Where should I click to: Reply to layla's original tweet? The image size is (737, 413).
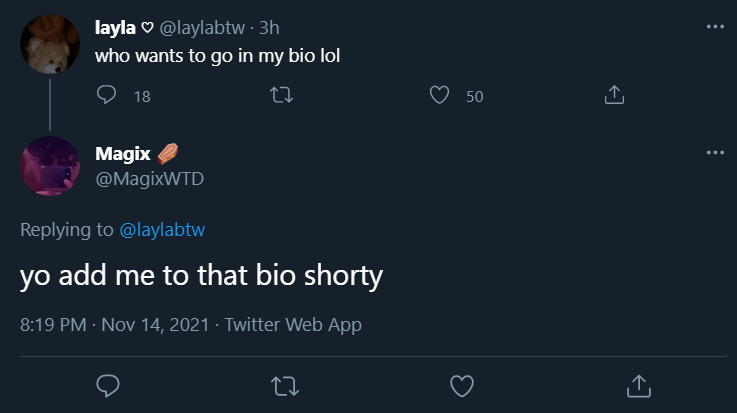pyautogui.click(x=108, y=96)
